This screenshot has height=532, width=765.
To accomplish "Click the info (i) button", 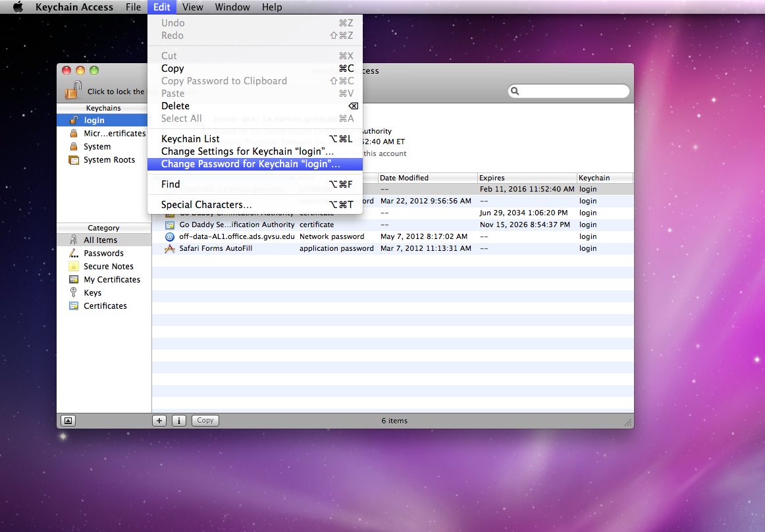I will click(178, 421).
